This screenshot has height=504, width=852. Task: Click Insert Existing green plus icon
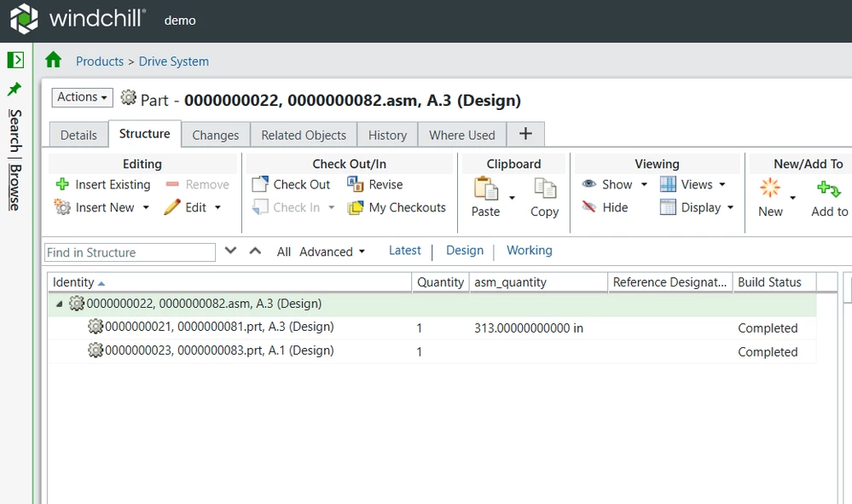[62, 184]
